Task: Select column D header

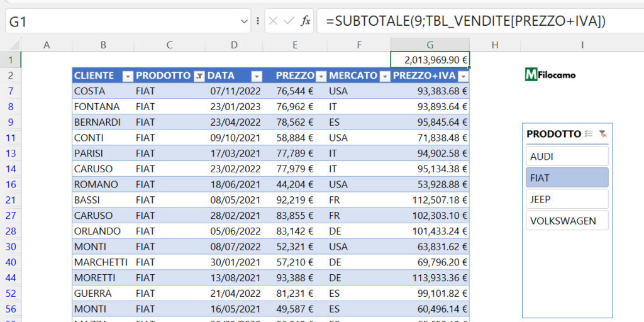Action: 234,45
